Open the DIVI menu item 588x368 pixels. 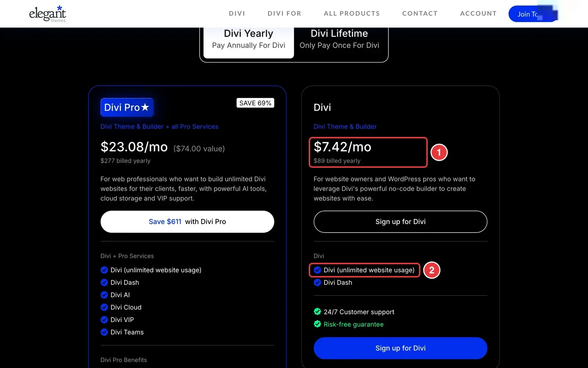coord(237,14)
